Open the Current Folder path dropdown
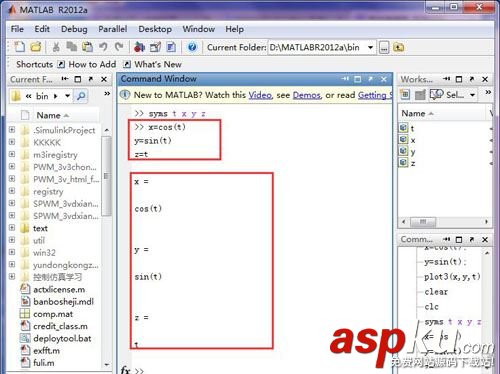The height and width of the screenshot is (374, 500). point(370,47)
